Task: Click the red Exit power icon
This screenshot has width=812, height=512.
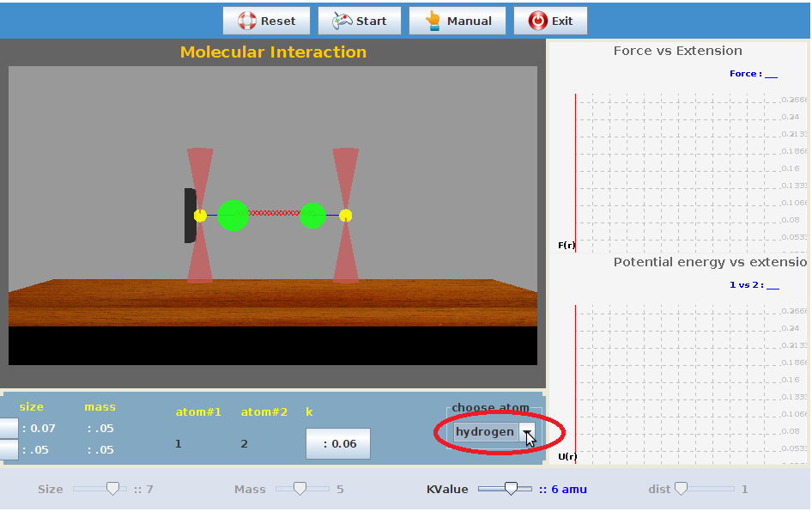Action: tap(537, 21)
